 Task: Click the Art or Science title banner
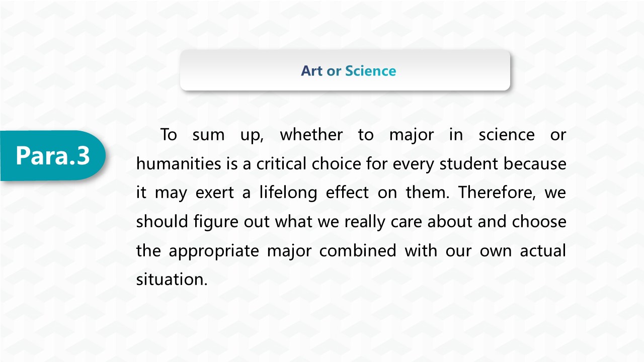click(345, 70)
